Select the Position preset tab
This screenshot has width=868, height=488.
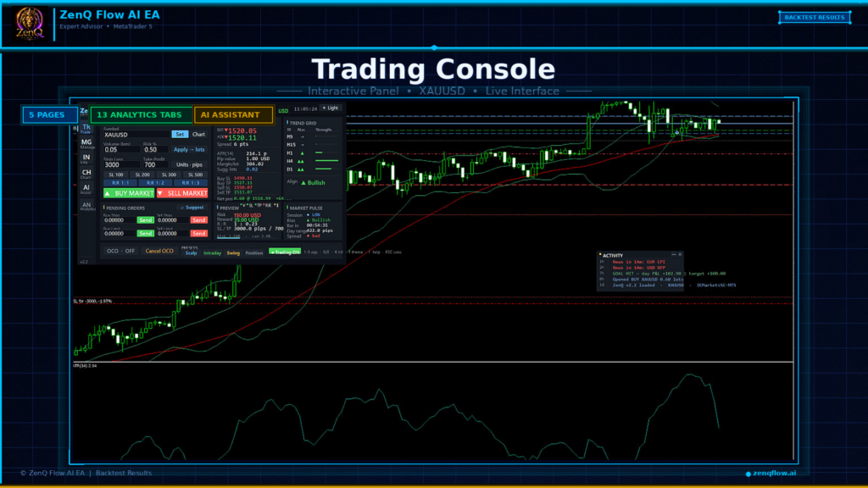pos(254,253)
